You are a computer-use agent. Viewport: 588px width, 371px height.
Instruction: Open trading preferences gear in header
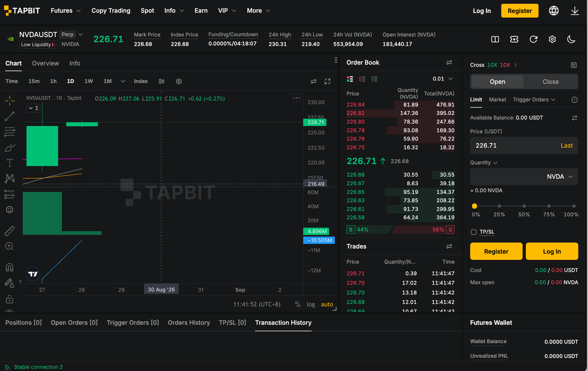click(x=552, y=39)
